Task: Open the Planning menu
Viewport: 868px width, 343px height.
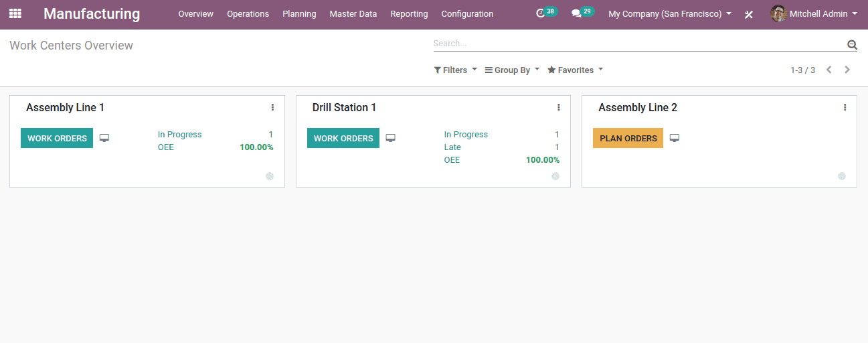Action: click(x=299, y=13)
